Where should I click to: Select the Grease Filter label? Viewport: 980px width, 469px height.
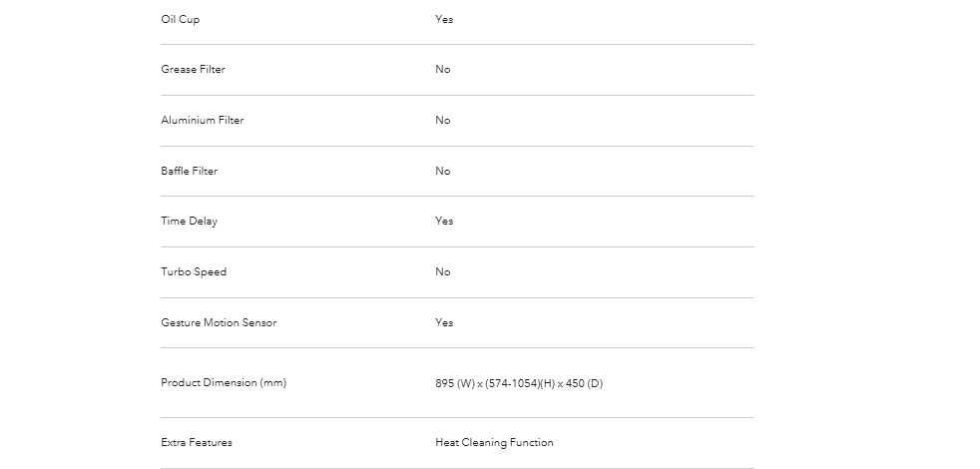coord(193,70)
